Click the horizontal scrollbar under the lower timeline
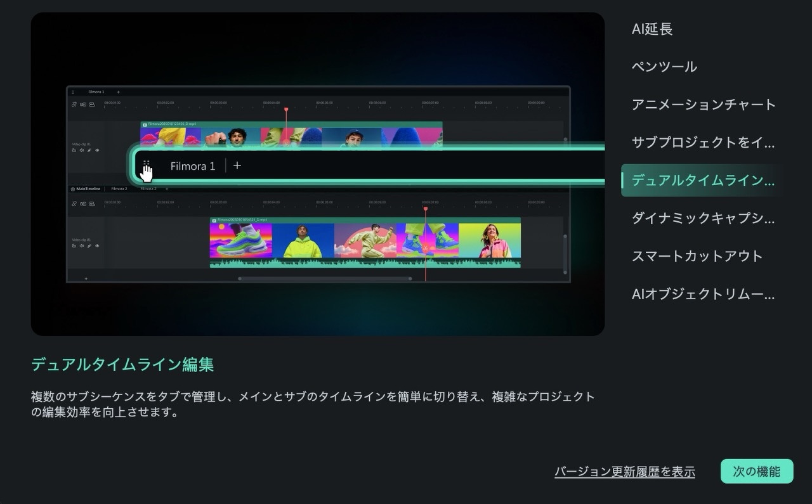This screenshot has width=812, height=504. (x=324, y=278)
